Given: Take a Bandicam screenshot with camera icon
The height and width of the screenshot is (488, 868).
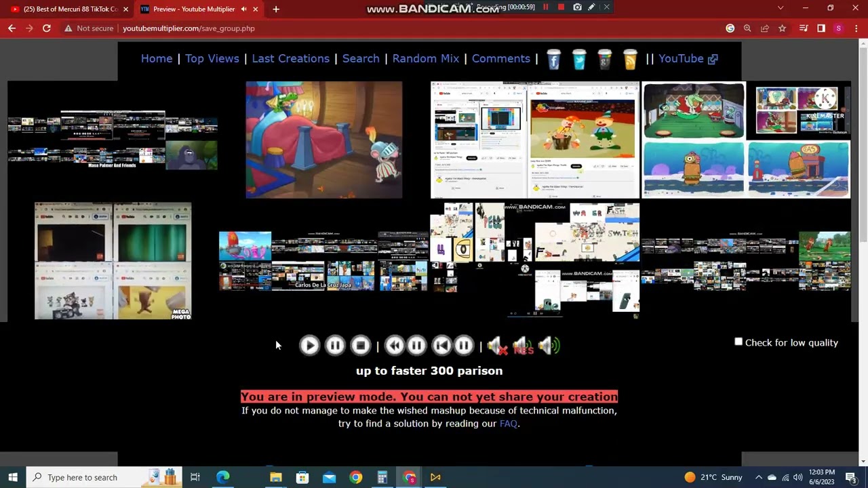Looking at the screenshot, I should pyautogui.click(x=577, y=7).
